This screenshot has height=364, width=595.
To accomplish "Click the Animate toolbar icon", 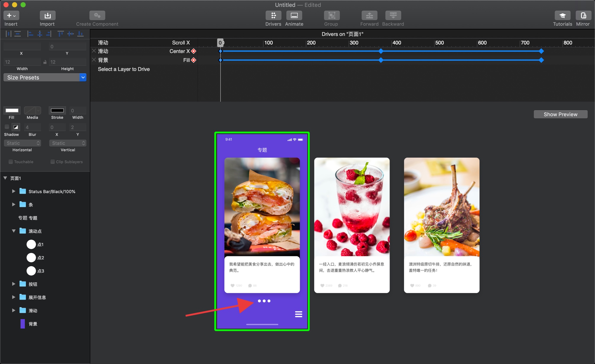I will [x=294, y=15].
